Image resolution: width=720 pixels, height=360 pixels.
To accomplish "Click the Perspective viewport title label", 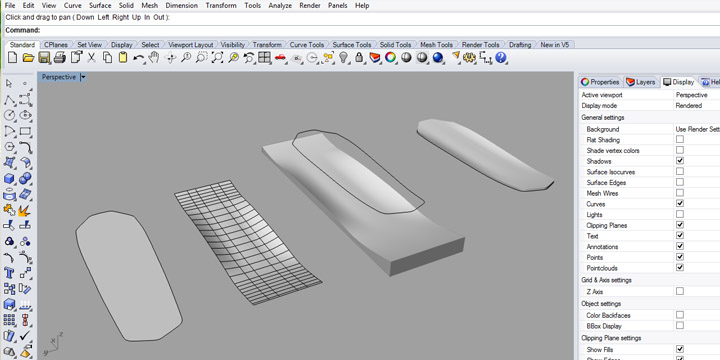I will pos(59,77).
